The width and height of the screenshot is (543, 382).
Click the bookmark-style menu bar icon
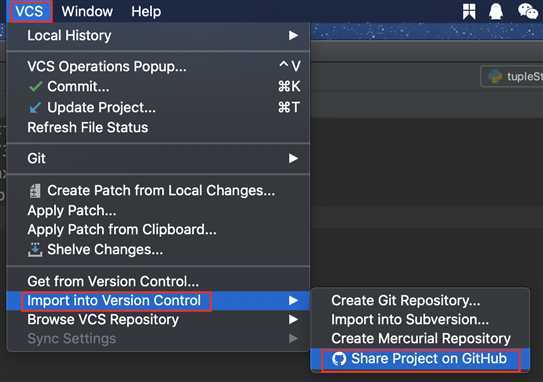(469, 11)
